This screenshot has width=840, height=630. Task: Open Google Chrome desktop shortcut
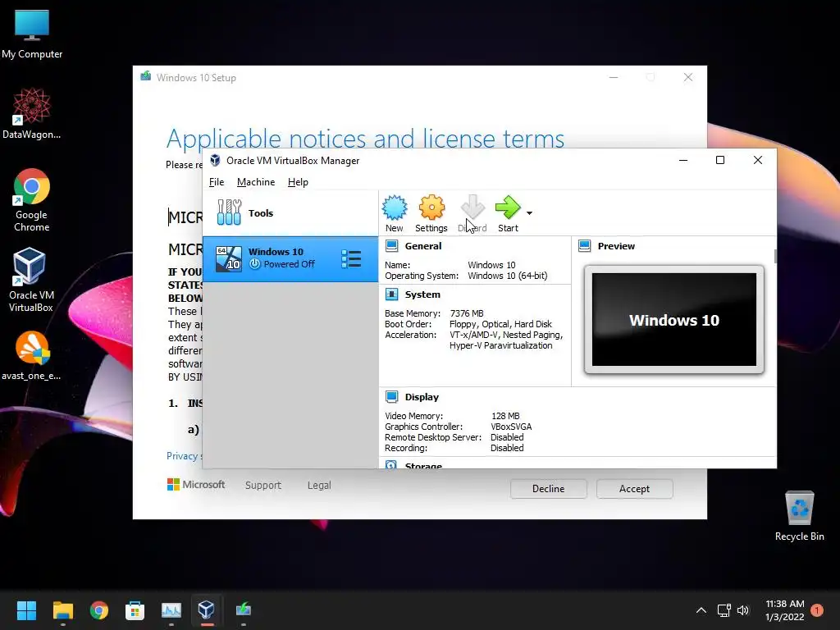point(32,200)
